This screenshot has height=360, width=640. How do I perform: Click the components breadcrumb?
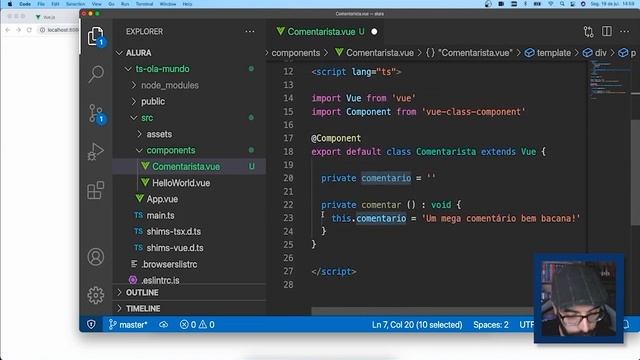click(296, 53)
